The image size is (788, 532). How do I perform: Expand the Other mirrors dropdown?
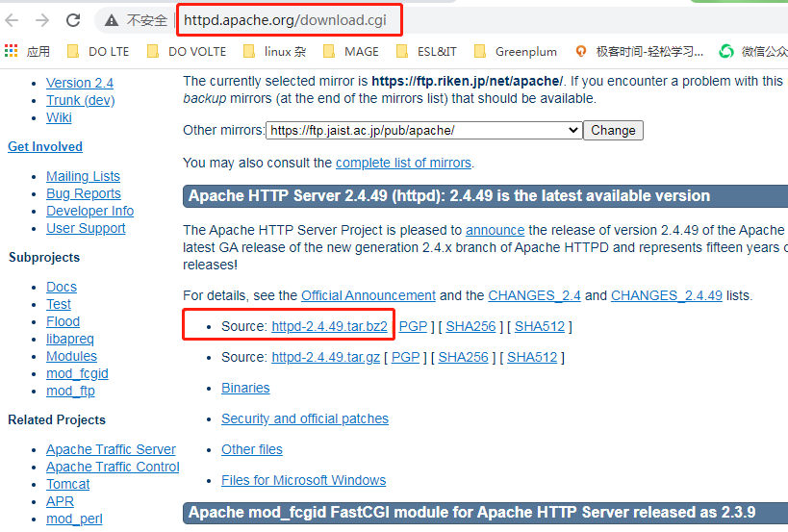click(x=424, y=131)
